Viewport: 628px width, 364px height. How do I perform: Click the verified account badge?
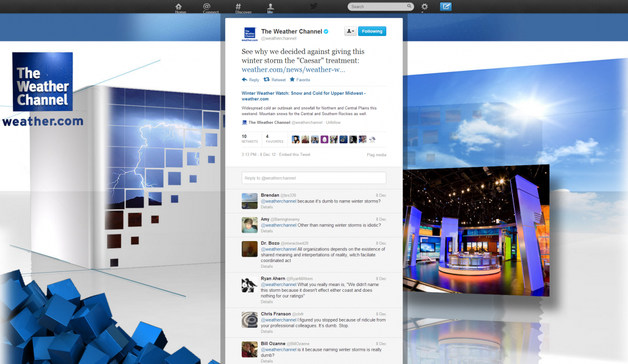point(326,31)
